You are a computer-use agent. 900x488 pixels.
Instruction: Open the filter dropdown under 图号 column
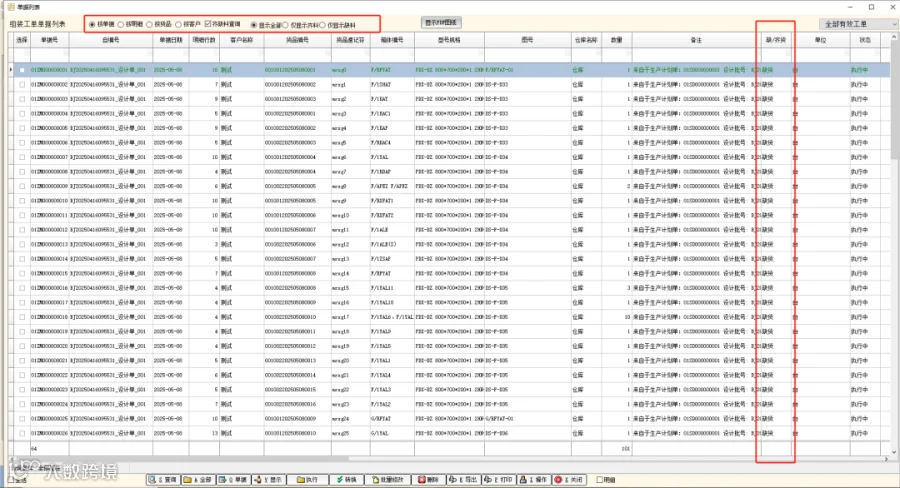[x=568, y=54]
